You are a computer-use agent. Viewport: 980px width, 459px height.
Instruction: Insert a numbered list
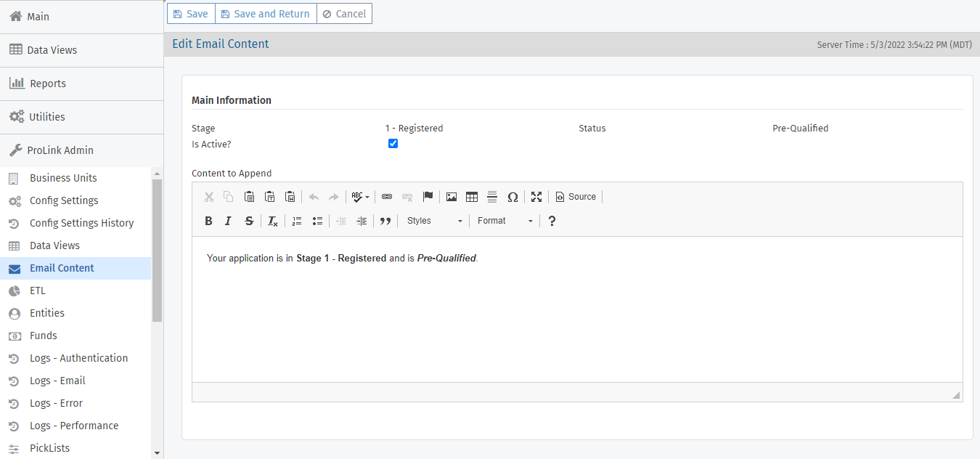tap(296, 221)
